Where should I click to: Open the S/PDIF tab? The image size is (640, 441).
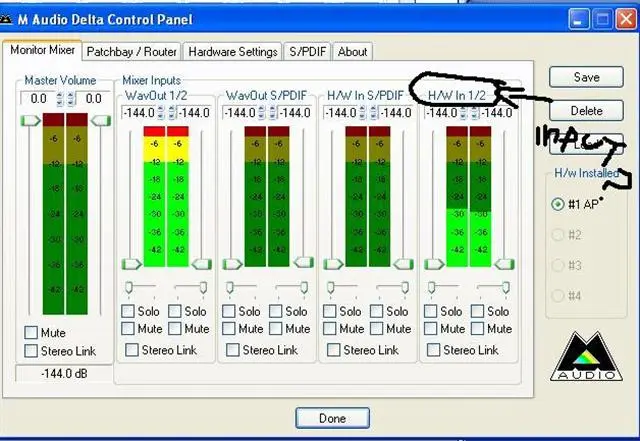point(307,51)
